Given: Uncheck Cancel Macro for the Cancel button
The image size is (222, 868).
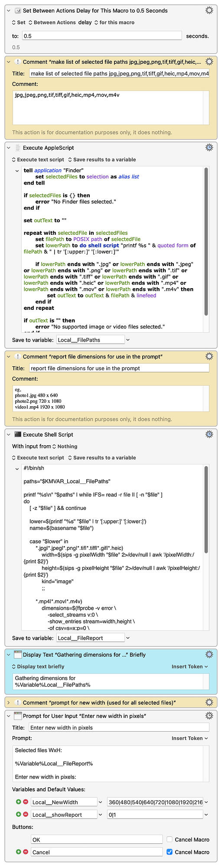Looking at the screenshot, I should (170, 852).
